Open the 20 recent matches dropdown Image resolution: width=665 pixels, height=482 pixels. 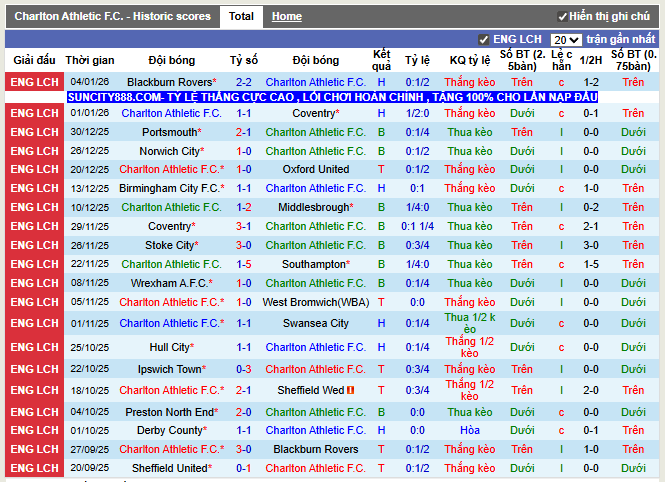tap(565, 40)
